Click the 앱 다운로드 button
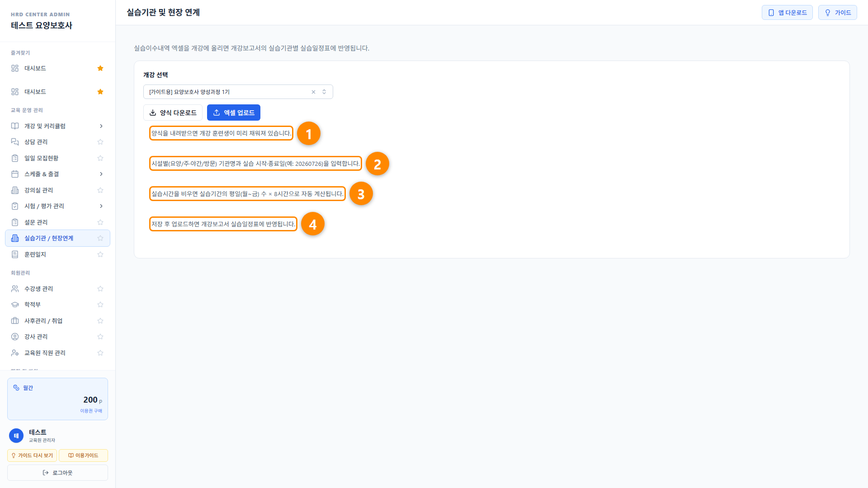 787,13
